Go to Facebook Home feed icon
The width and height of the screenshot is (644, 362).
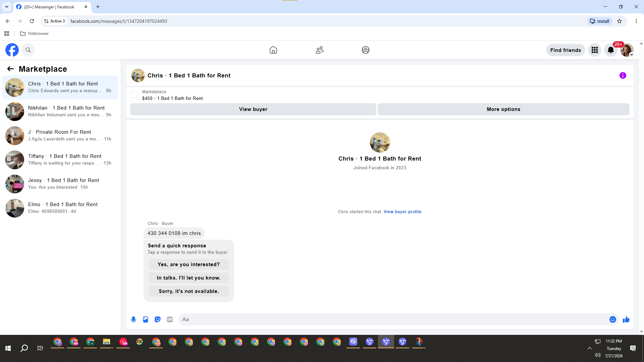tap(273, 50)
